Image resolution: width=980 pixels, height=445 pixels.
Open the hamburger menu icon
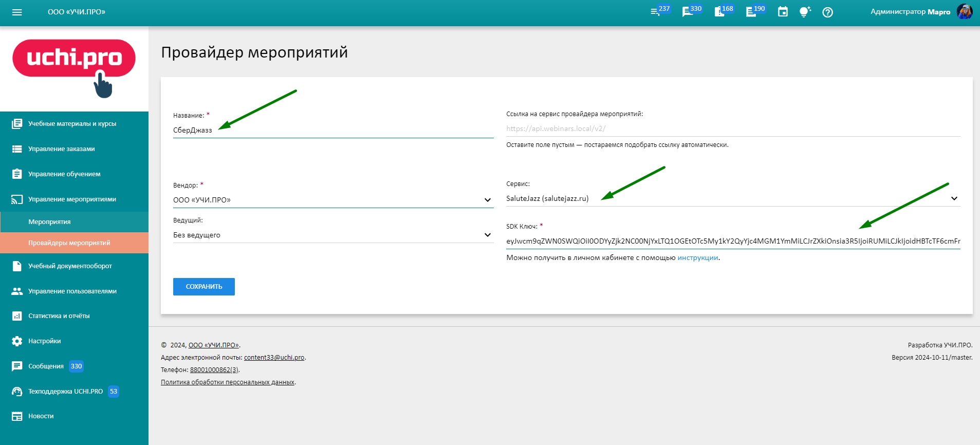(17, 12)
